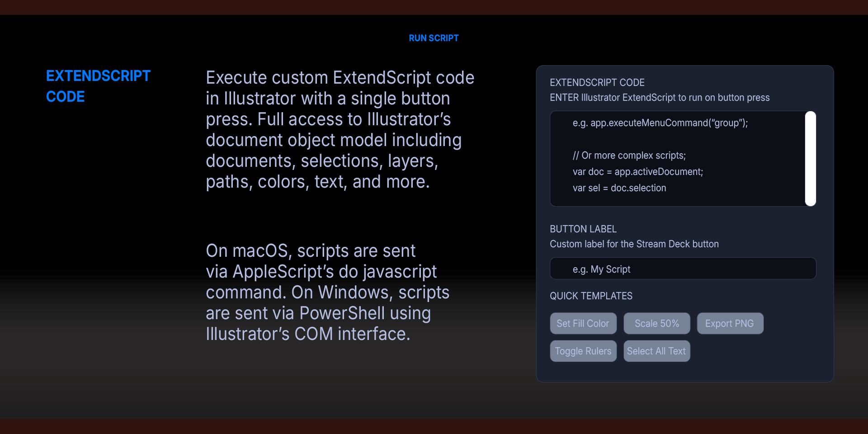Apply the Toggle Rulers template
868x434 pixels.
583,351
